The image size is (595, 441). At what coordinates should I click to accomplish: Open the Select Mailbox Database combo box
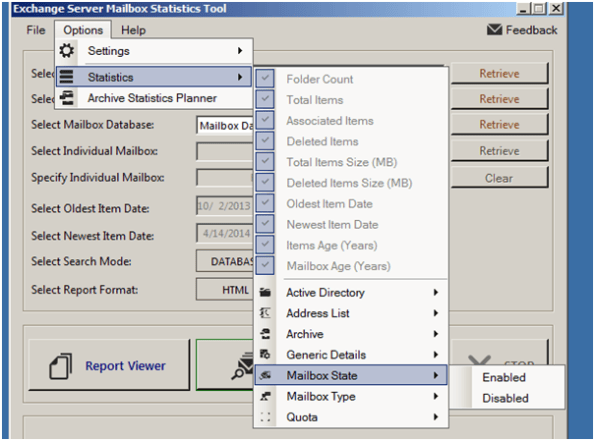pos(225,126)
